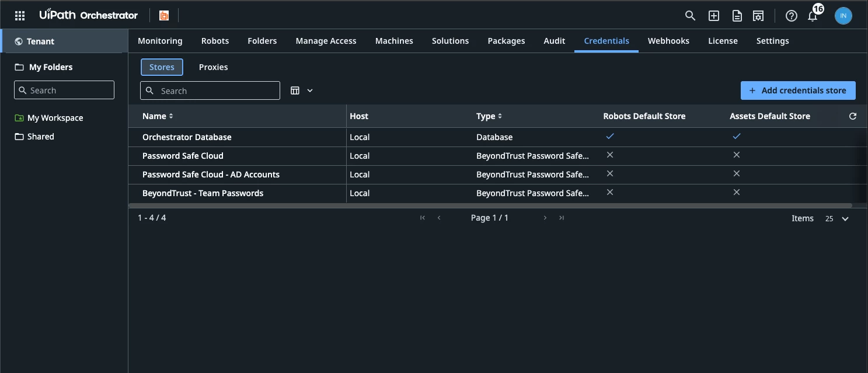This screenshot has width=868, height=373.
Task: Open the global search magnifier icon
Action: tap(690, 16)
